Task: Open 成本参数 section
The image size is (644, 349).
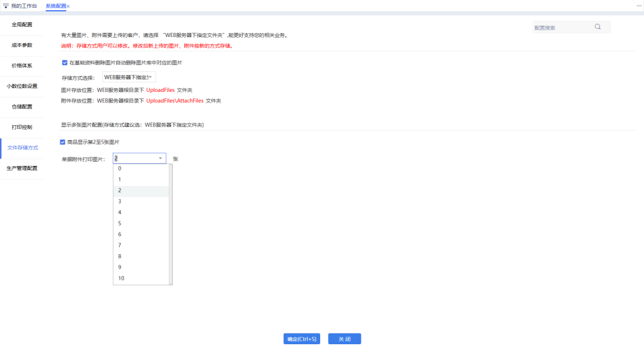Action: click(x=22, y=45)
